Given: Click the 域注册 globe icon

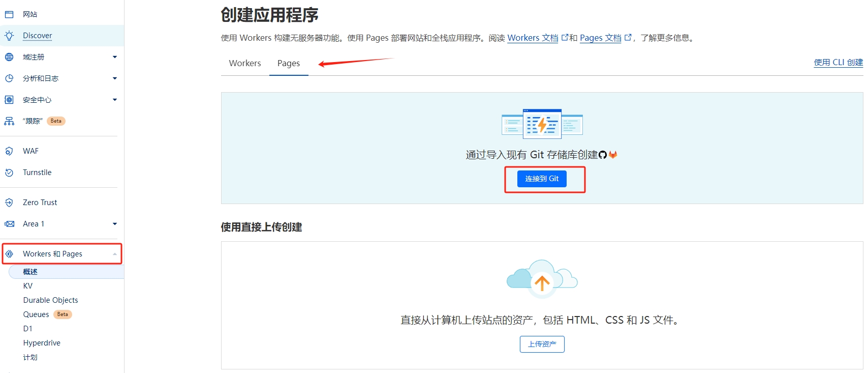Looking at the screenshot, I should click(9, 57).
